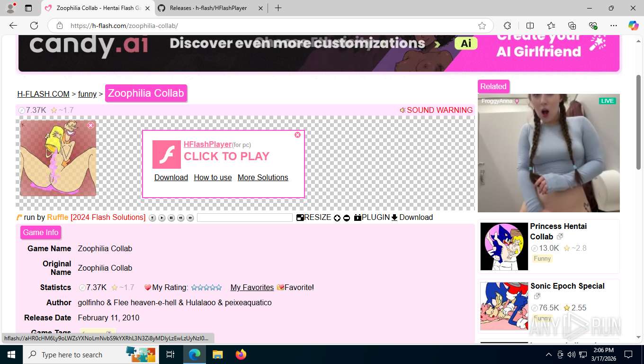Click the Download arrow icon below the player

click(394, 218)
